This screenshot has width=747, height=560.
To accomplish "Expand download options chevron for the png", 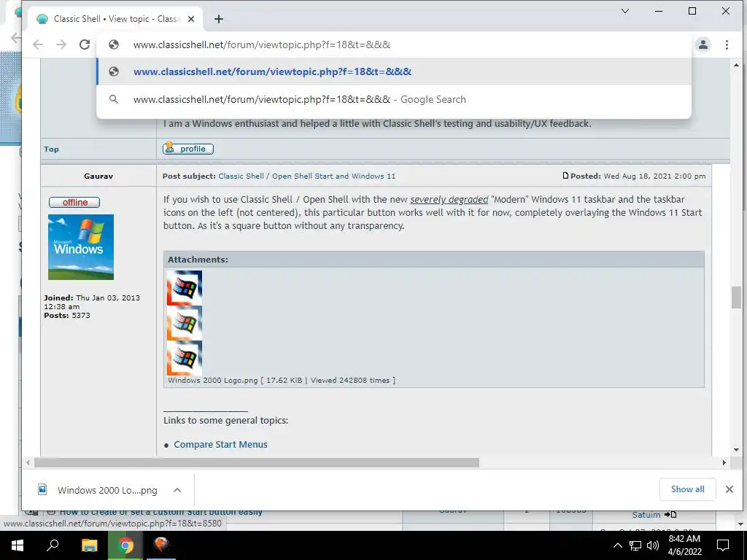I will (177, 490).
